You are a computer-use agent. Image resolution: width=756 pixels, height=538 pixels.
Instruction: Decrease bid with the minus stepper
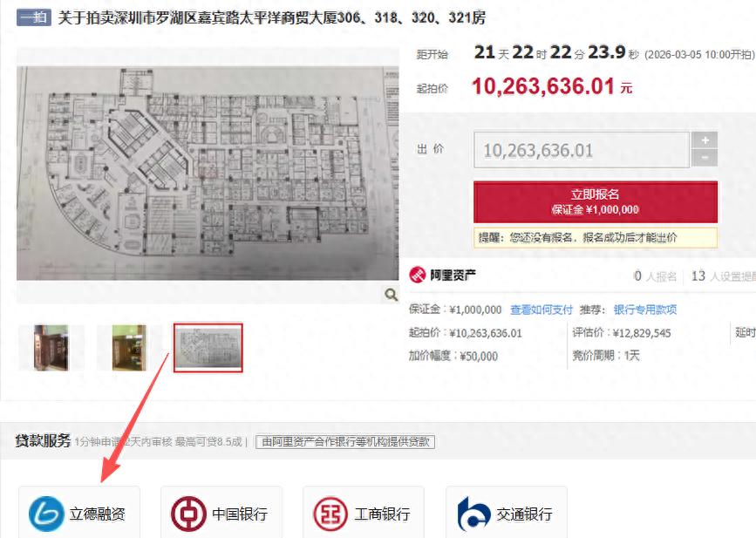(705, 158)
